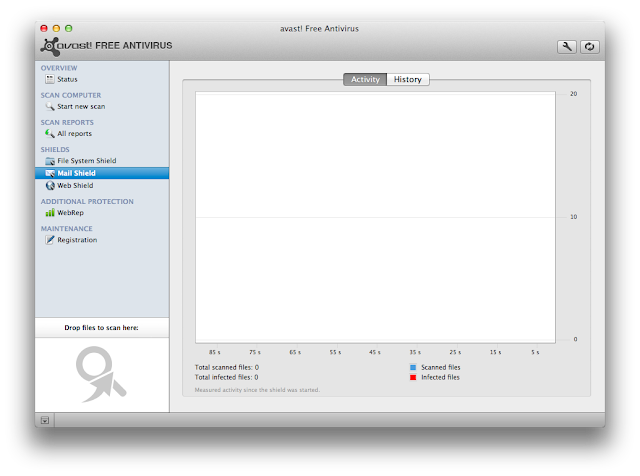Zoom window with the green button
The image size is (640, 476).
69,28
